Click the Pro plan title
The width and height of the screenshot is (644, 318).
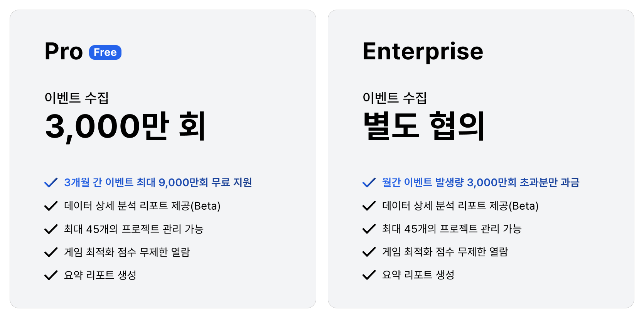(64, 51)
